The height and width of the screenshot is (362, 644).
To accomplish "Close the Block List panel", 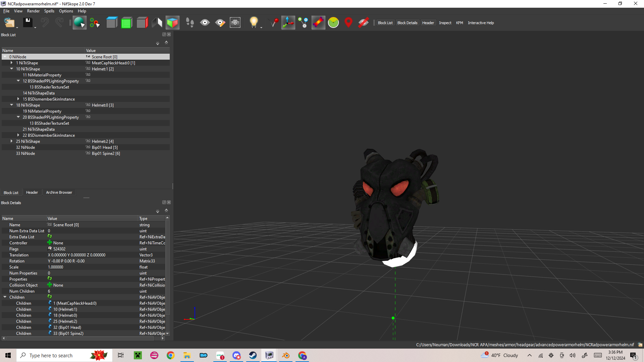I will (x=169, y=35).
